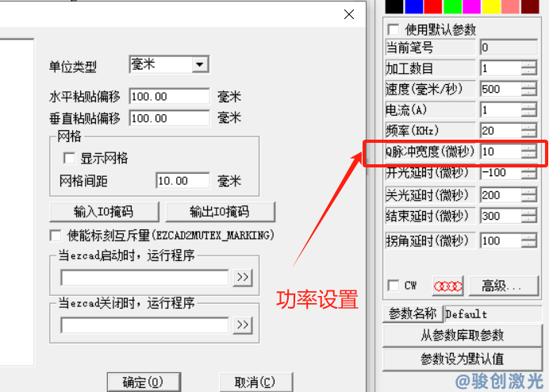Screen dimensions: 549x392
Task: Click the ezcad启动时 program path field
Action: 144,277
